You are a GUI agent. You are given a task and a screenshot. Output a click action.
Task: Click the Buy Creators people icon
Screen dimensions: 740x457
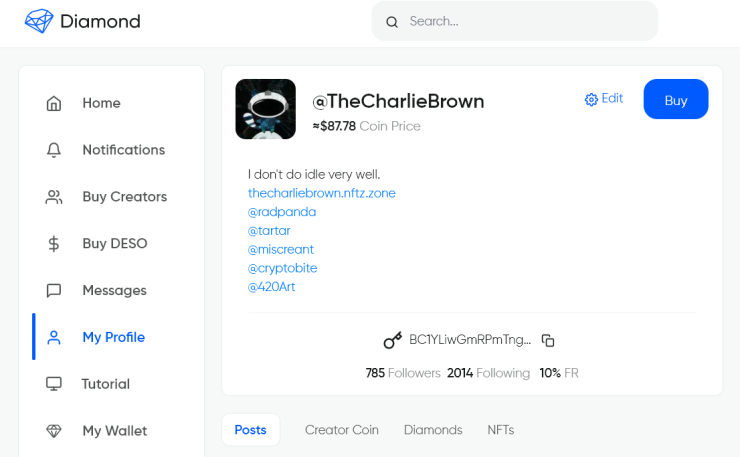(x=54, y=197)
